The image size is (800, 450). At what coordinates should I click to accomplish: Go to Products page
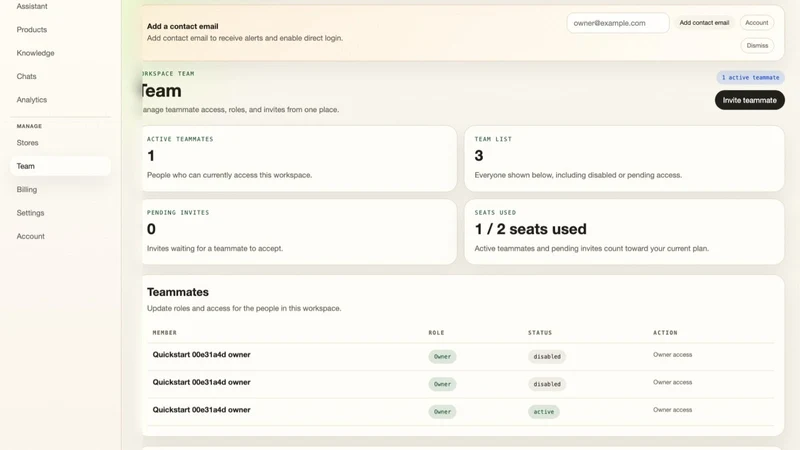point(32,30)
